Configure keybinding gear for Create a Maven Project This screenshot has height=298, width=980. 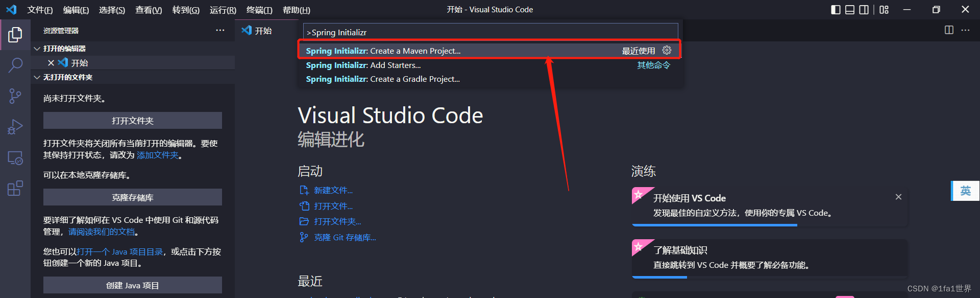(667, 50)
